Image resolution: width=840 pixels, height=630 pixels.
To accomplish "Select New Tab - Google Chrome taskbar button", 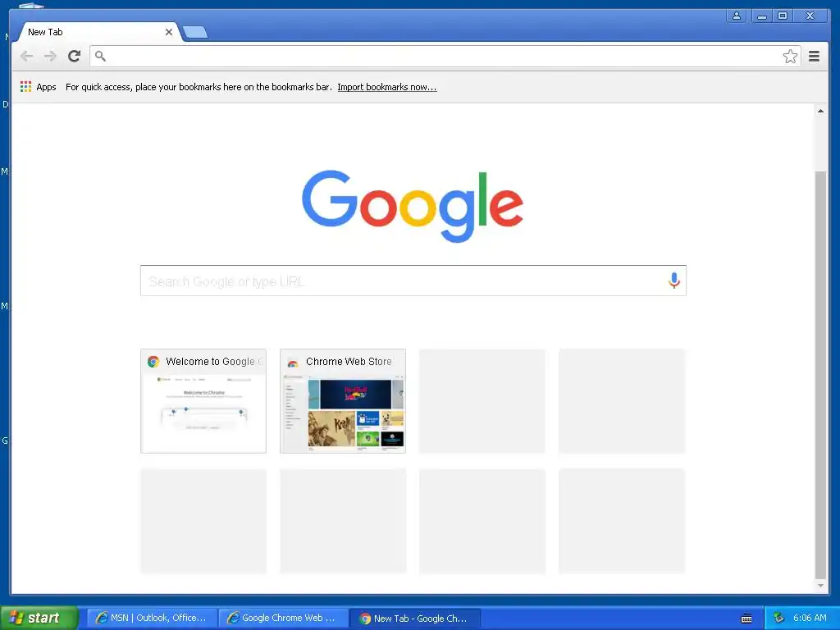I will 415,619.
